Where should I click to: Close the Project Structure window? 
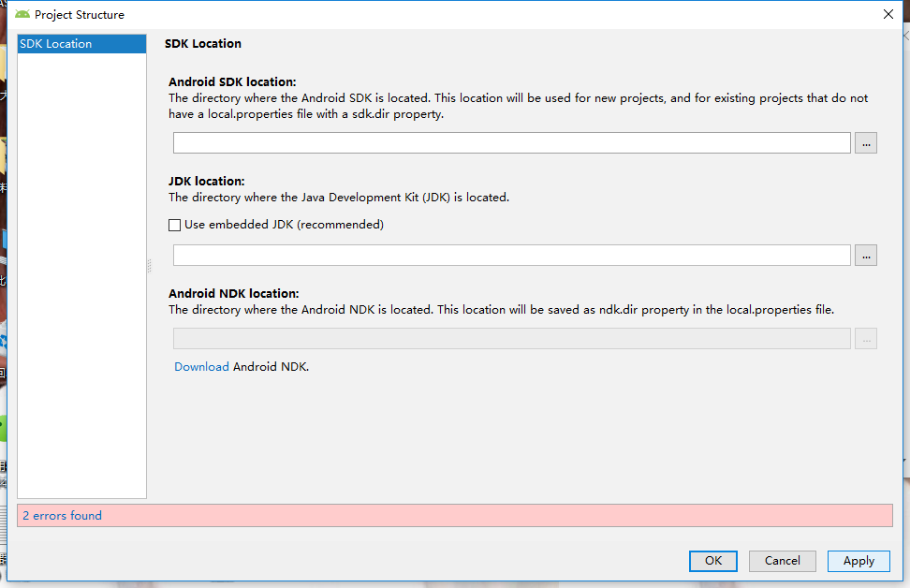[x=888, y=14]
